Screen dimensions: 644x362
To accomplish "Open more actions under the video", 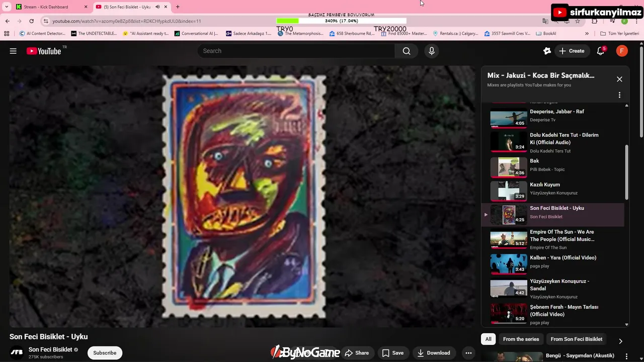I will coord(468,353).
